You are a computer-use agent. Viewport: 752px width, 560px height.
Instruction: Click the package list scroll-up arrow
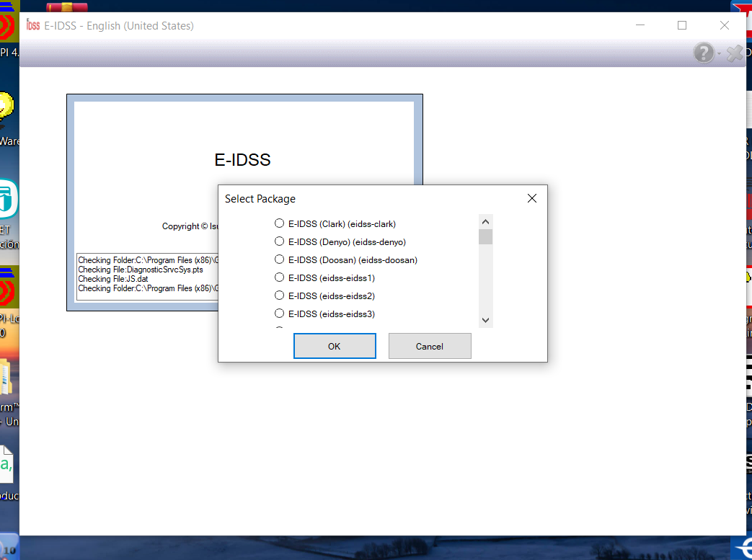485,221
